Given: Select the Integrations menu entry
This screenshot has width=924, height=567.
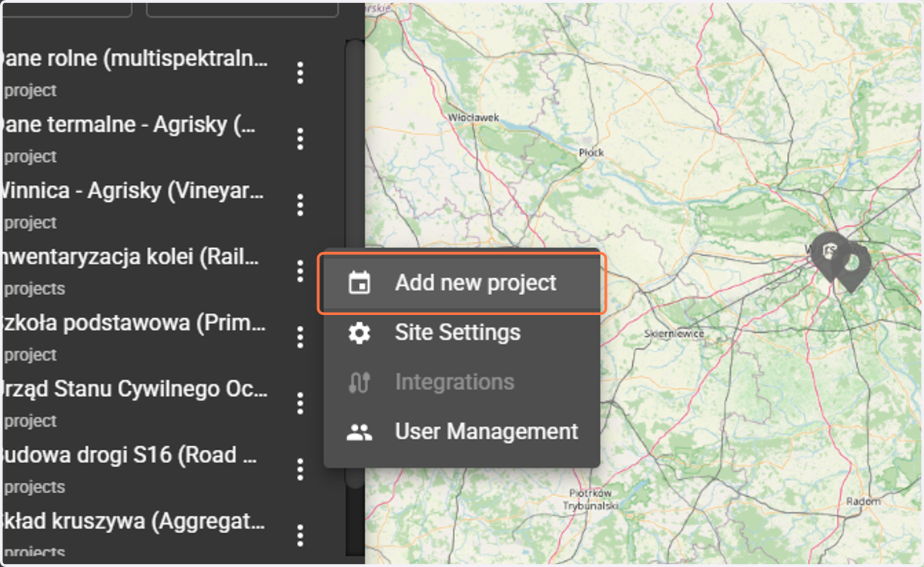Looking at the screenshot, I should [461, 382].
